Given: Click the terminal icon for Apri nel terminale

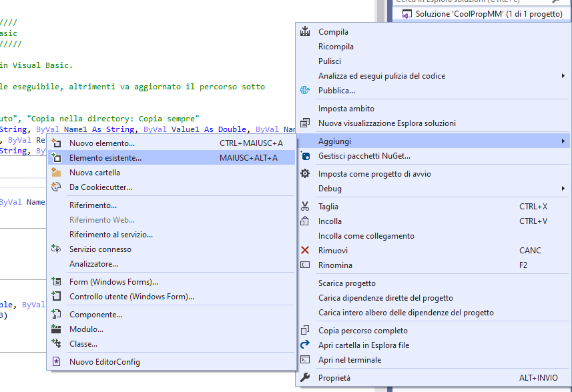Looking at the screenshot, I should coord(305,359).
